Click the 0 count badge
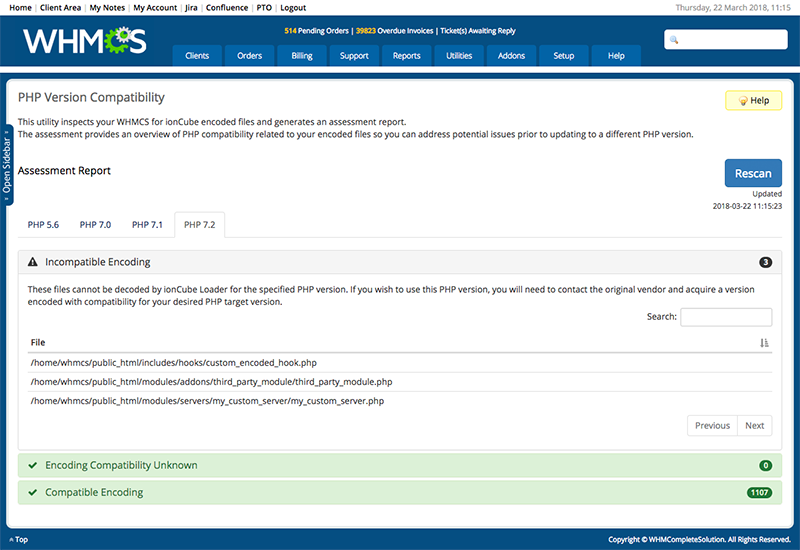This screenshot has width=800, height=550. [x=765, y=465]
